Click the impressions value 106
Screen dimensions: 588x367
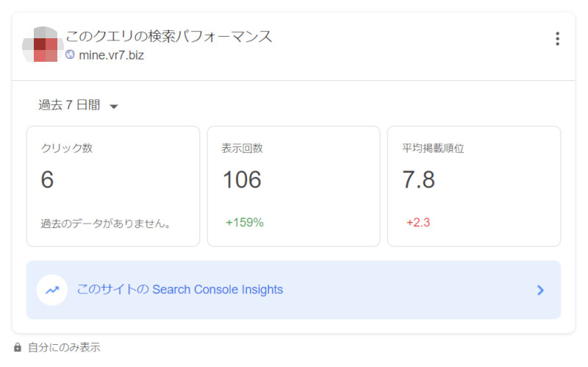tap(242, 179)
